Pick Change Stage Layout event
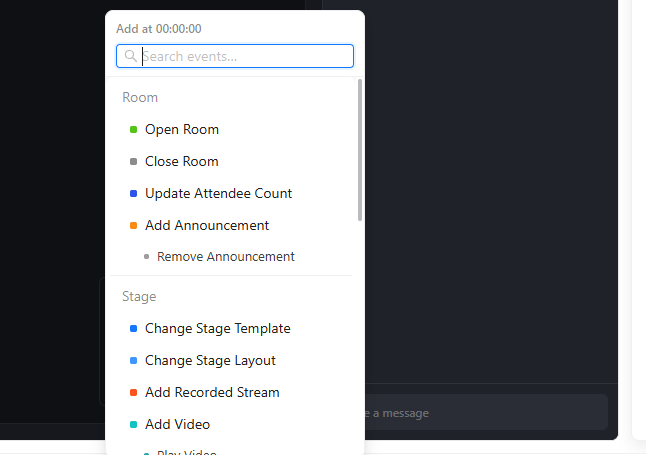646x455 pixels. [x=231, y=361]
